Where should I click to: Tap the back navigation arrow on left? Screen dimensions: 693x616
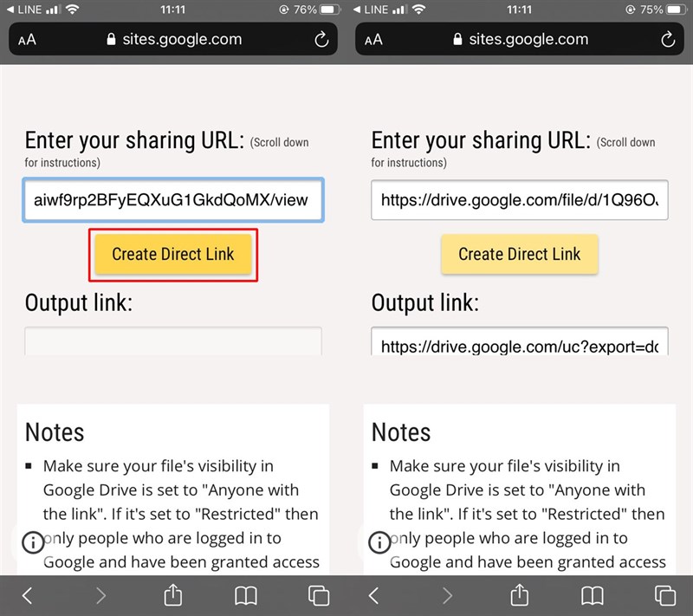[x=27, y=596]
